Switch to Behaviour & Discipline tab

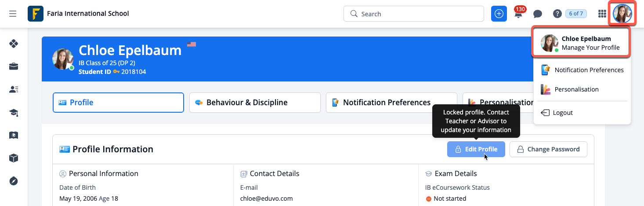255,103
